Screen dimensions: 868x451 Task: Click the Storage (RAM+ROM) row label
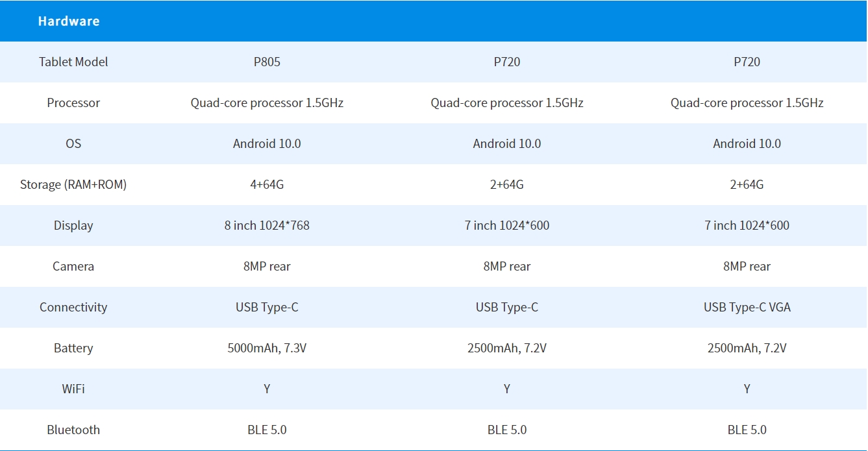73,184
